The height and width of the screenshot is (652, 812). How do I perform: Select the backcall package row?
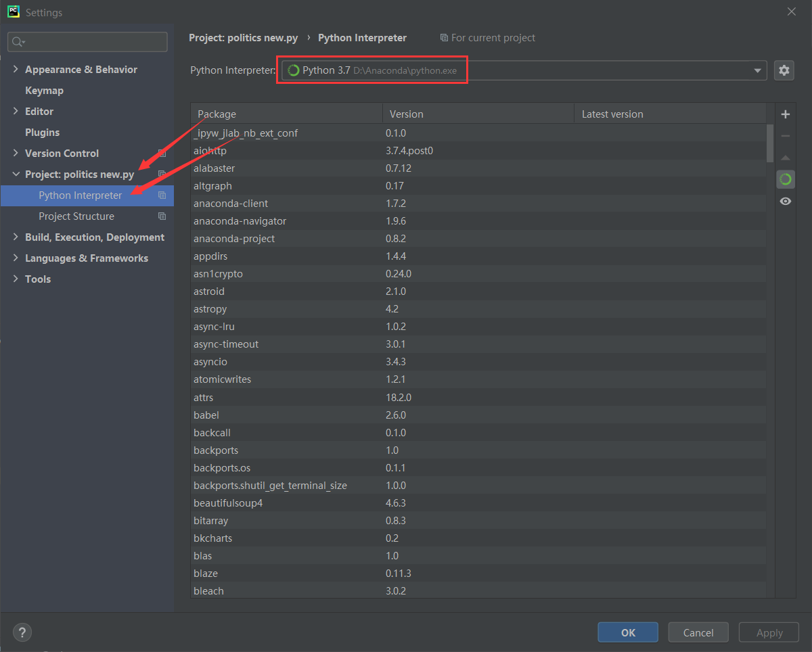478,433
